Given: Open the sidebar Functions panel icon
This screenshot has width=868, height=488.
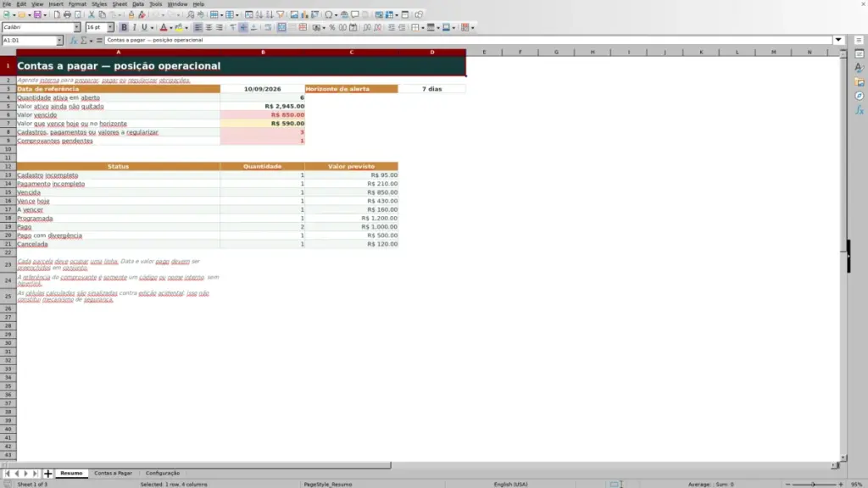Looking at the screenshot, I should [x=860, y=111].
